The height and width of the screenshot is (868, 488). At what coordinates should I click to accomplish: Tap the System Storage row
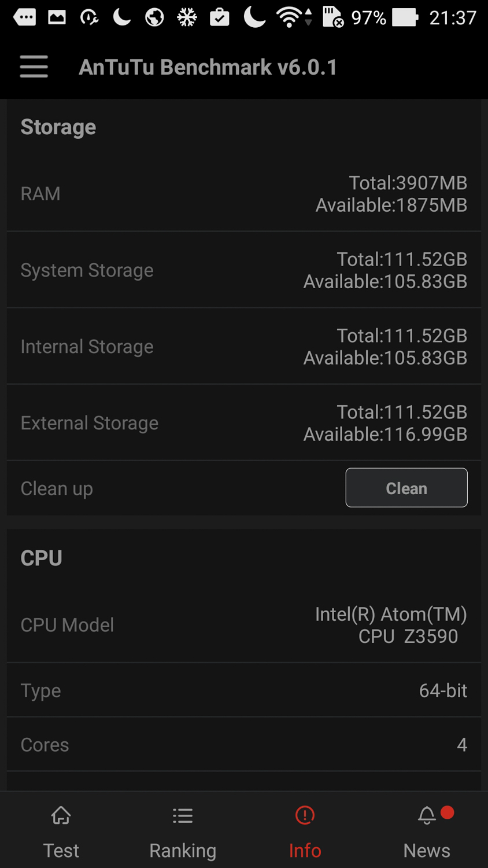tap(244, 270)
